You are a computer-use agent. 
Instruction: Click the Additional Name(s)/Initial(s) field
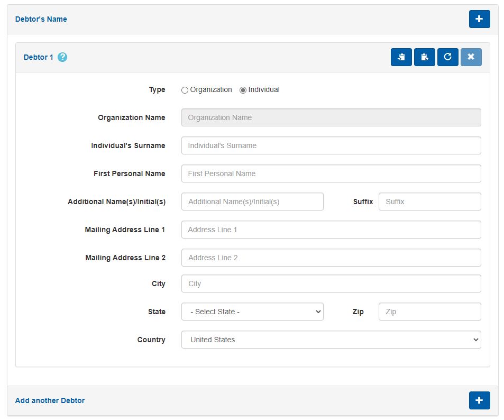pos(252,202)
